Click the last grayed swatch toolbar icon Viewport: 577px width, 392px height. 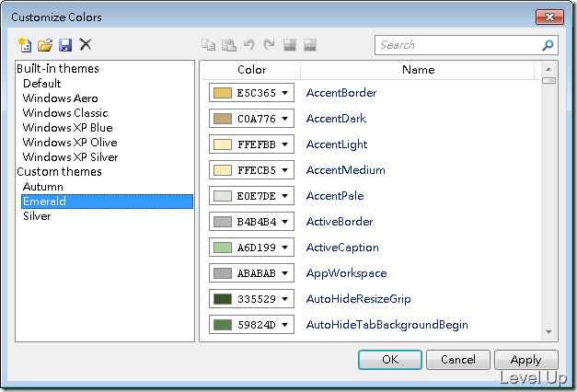(x=310, y=45)
